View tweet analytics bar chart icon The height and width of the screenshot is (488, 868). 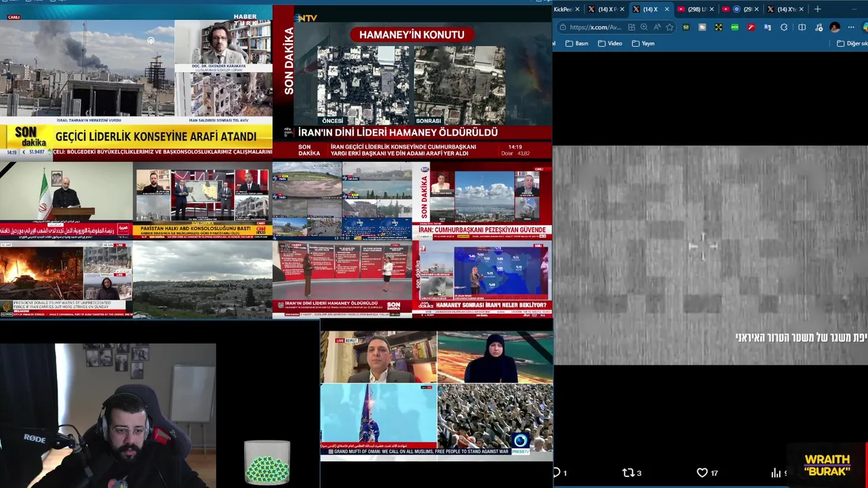[776, 472]
